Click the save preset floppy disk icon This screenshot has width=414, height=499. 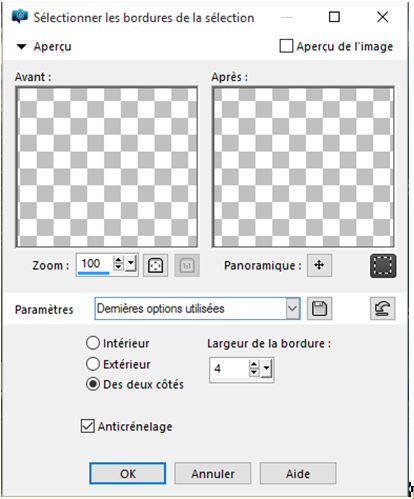pos(319,308)
